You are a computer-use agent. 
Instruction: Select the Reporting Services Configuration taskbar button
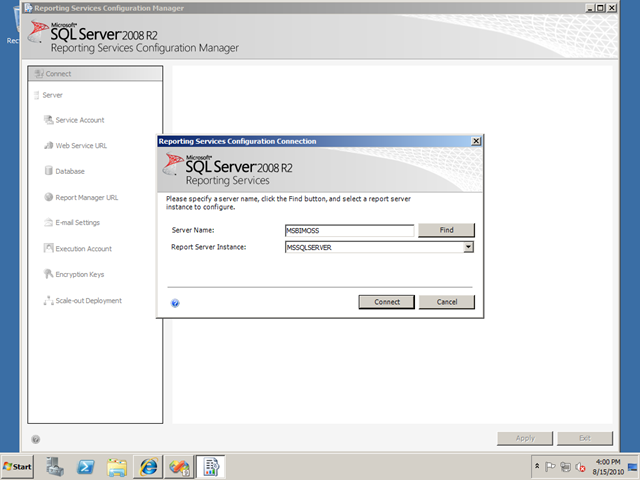(211, 467)
